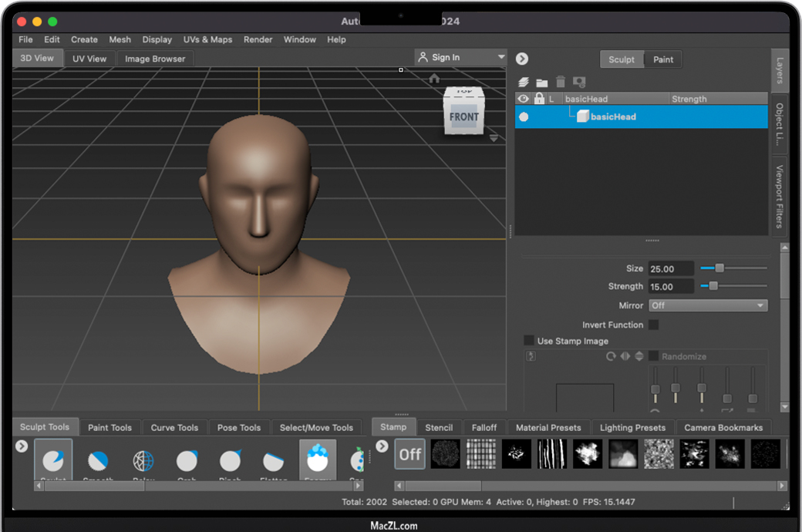Image resolution: width=802 pixels, height=532 pixels.
Task: Open the UVs & Maps menu
Action: 207,39
